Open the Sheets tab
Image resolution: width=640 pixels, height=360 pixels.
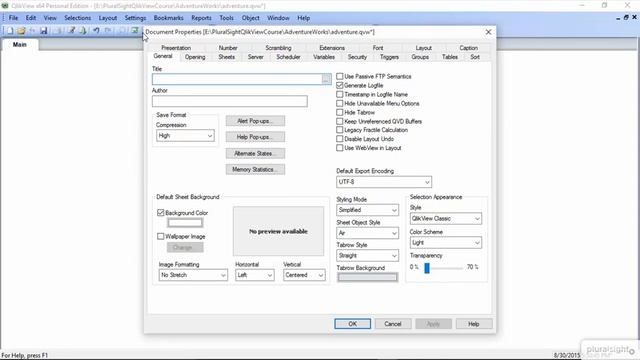coord(227,57)
